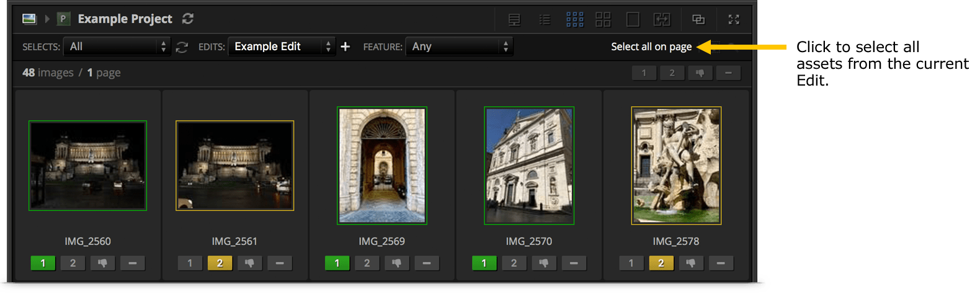
Task: Click header minus clear-rating button
Action: pos(728,73)
